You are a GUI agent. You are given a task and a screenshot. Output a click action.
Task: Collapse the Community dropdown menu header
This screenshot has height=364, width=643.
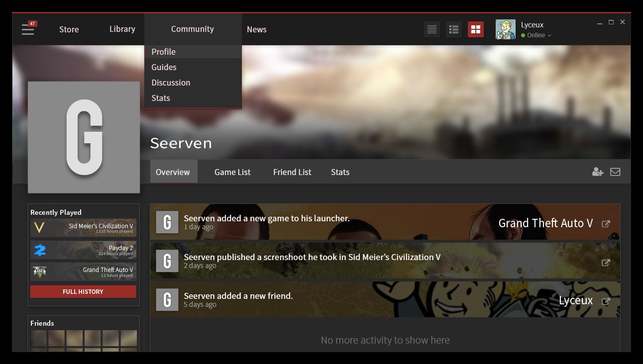[x=193, y=29]
